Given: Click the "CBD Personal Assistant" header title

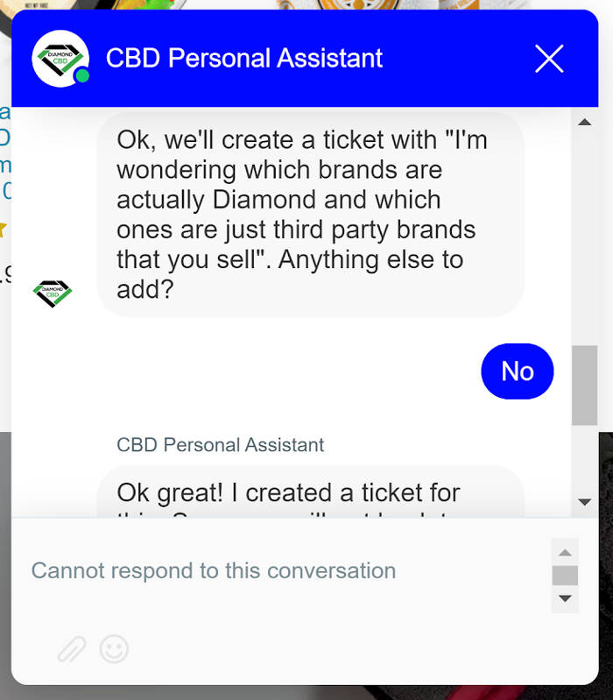Looking at the screenshot, I should [x=244, y=59].
